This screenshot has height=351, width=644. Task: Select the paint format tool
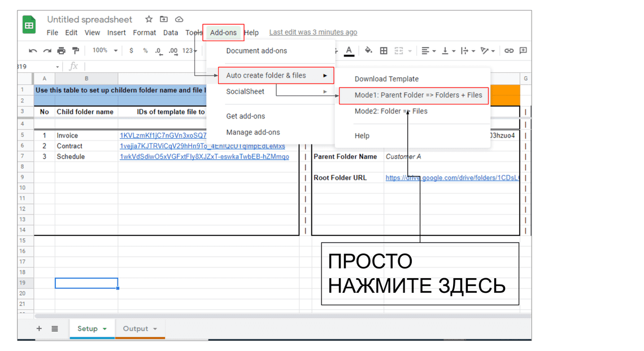point(75,51)
